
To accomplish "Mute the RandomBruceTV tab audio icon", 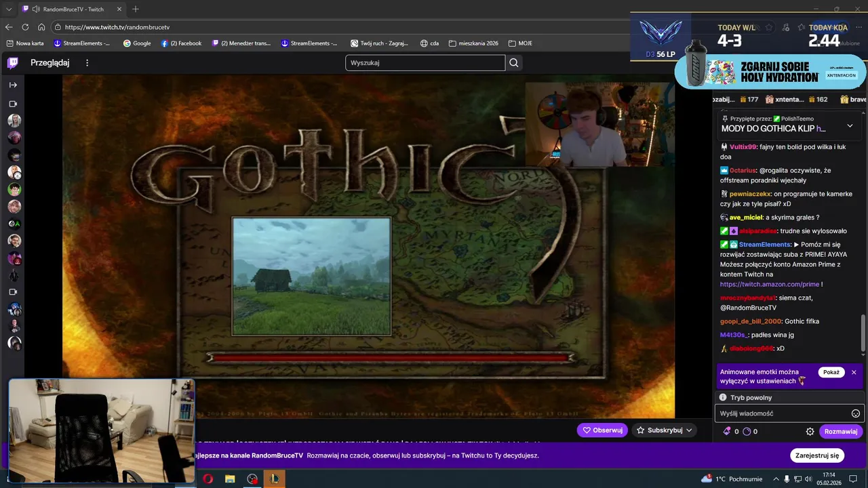I will tap(35, 9).
